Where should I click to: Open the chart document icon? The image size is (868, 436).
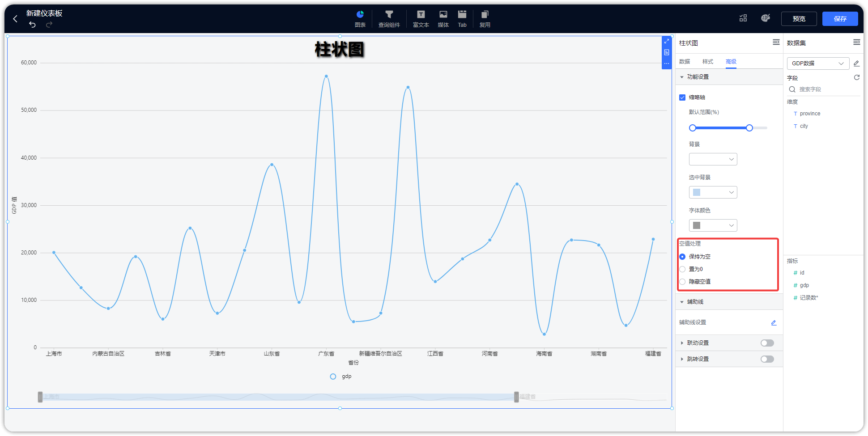[x=667, y=52]
